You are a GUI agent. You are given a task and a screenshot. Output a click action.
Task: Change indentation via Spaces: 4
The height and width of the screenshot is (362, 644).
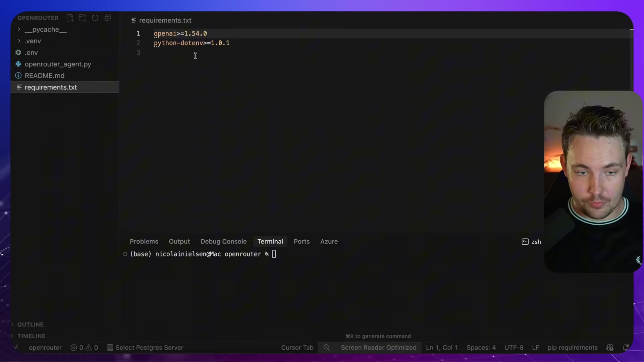click(481, 348)
